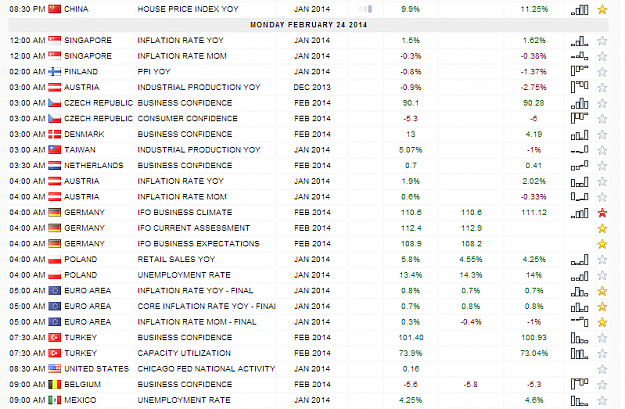
Task: Open the chart icon for Turkey Capacity Utilization
Action: pyautogui.click(x=579, y=354)
